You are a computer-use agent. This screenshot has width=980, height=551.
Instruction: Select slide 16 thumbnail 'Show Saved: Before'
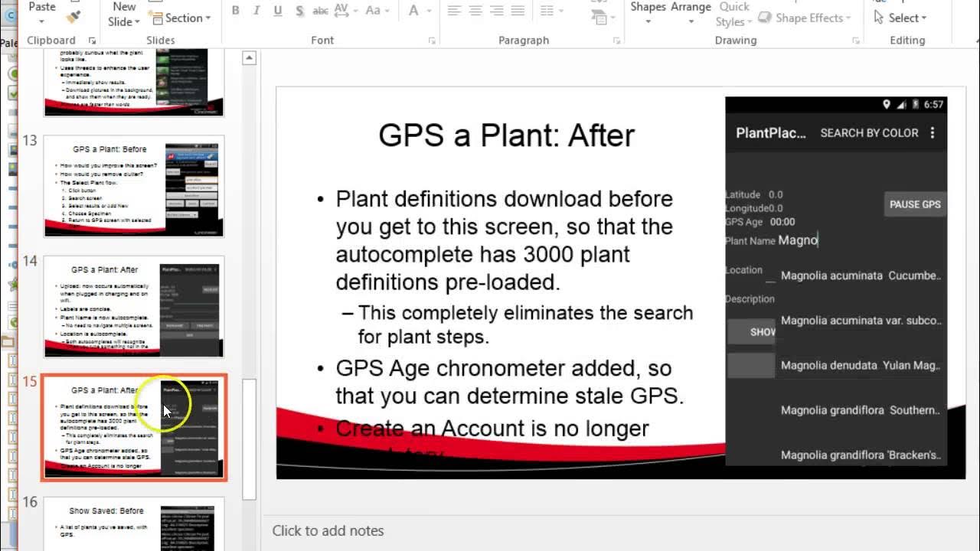click(134, 523)
